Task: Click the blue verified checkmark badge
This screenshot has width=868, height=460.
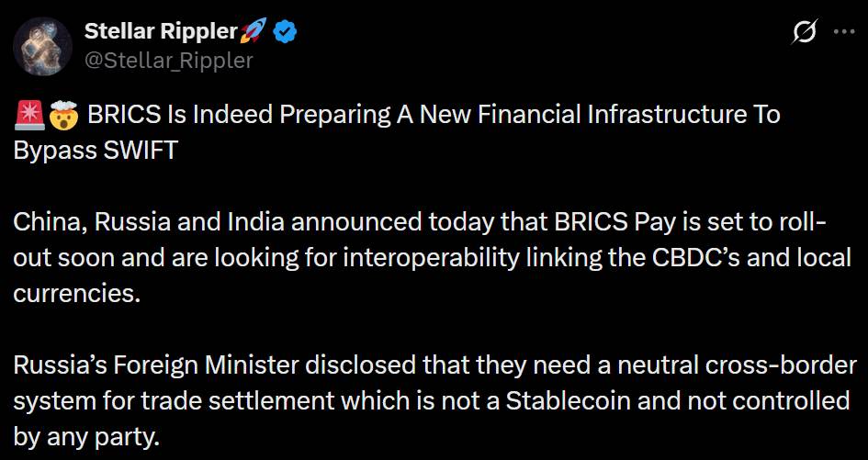Action: pos(285,31)
